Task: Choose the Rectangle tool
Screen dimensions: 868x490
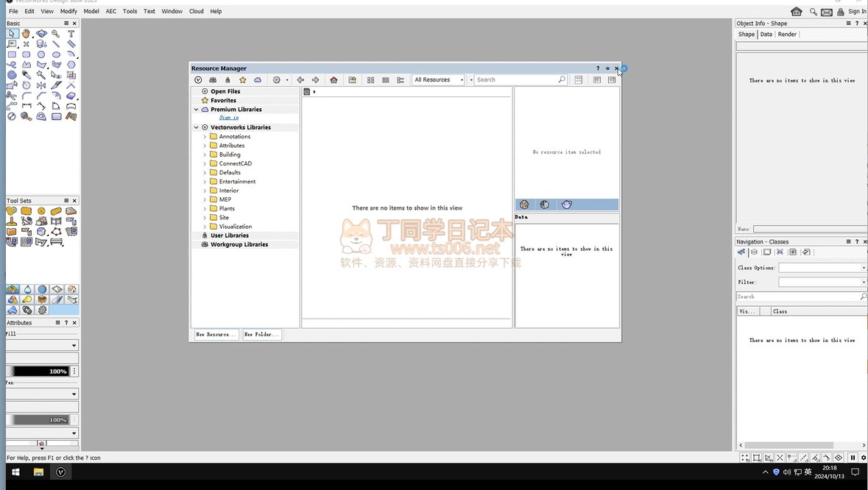Action: pos(12,54)
